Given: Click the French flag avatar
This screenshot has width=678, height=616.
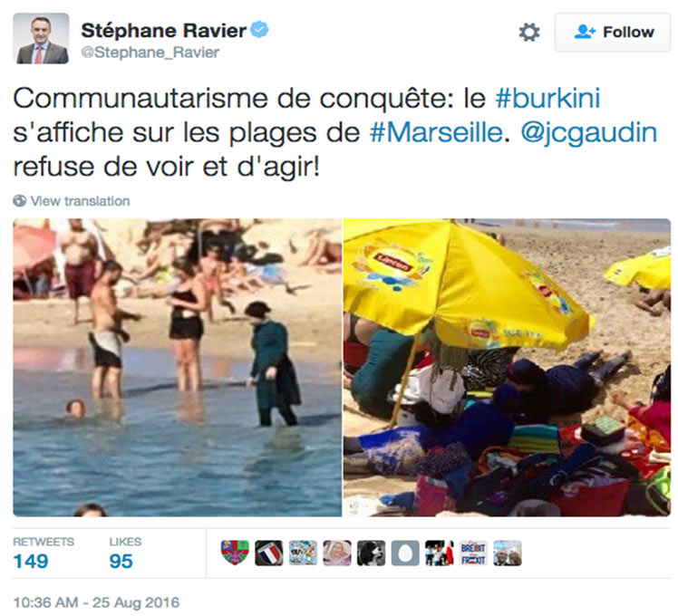Looking at the screenshot, I should click(269, 553).
